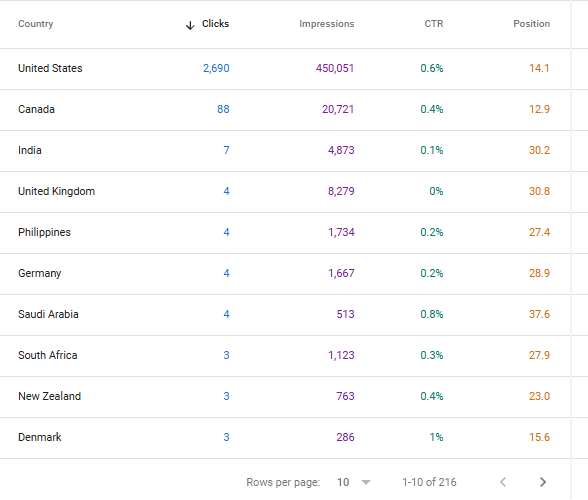Screen dimensions: 588x500
Task: Click the 12.9 position value
Action: coord(539,109)
